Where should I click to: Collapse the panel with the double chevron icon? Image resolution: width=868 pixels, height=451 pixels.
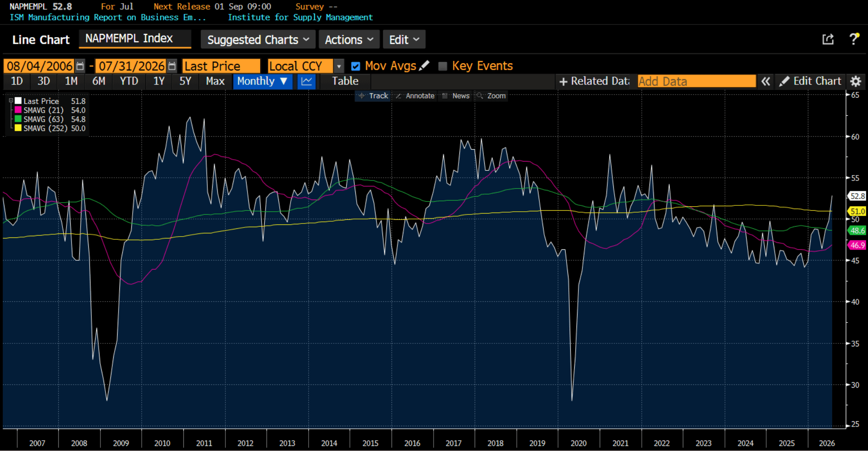[x=765, y=81]
